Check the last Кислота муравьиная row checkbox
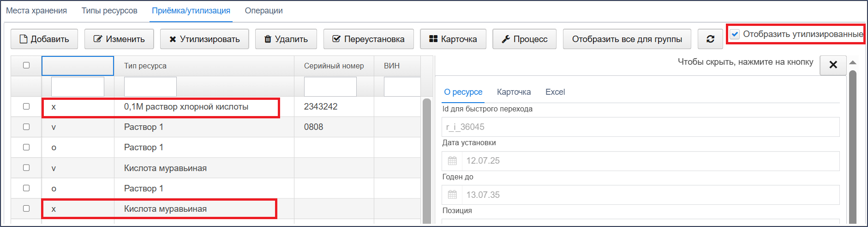The width and height of the screenshot is (868, 227). point(26,209)
